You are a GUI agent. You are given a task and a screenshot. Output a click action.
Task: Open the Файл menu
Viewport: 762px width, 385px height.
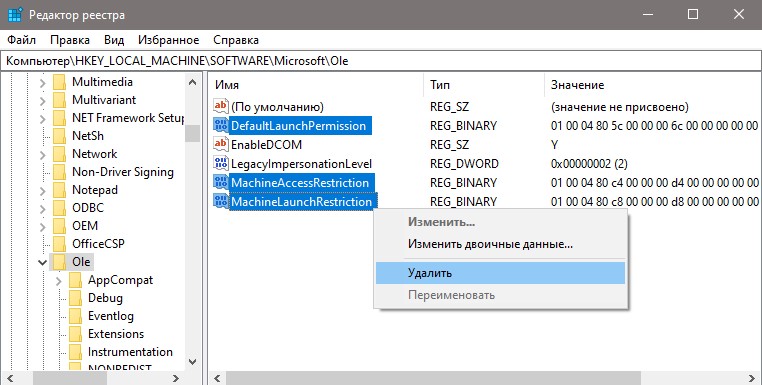pyautogui.click(x=21, y=40)
